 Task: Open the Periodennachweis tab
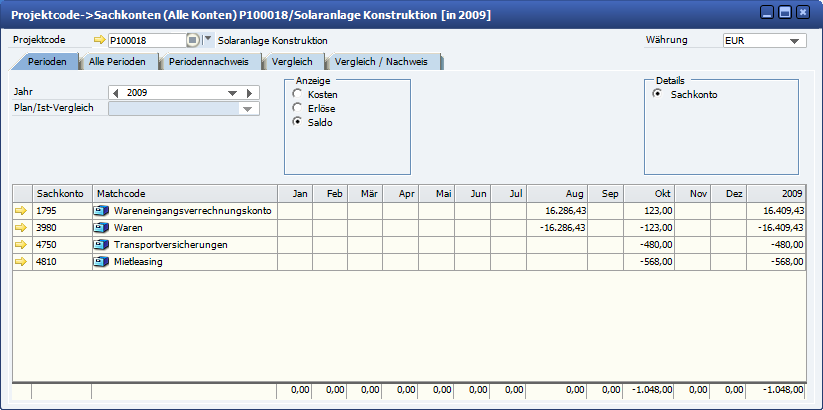pyautogui.click(x=209, y=62)
